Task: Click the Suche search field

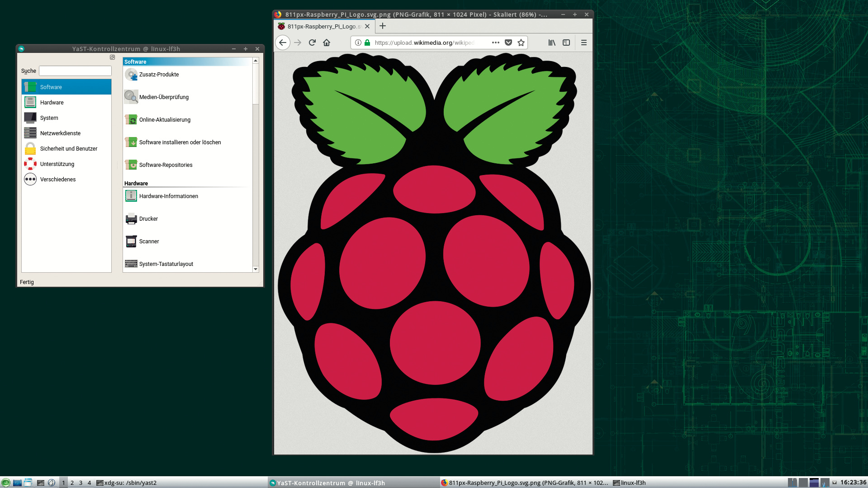Action: click(75, 71)
